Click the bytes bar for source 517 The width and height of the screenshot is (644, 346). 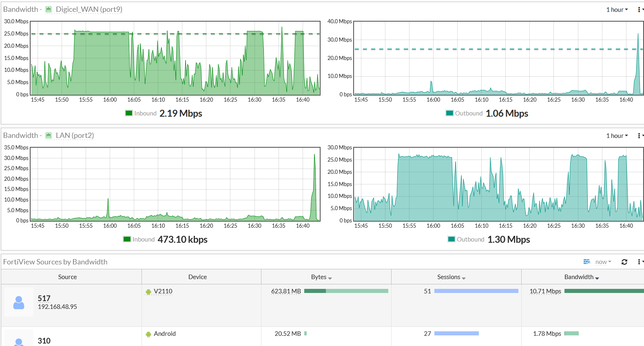[346, 291]
